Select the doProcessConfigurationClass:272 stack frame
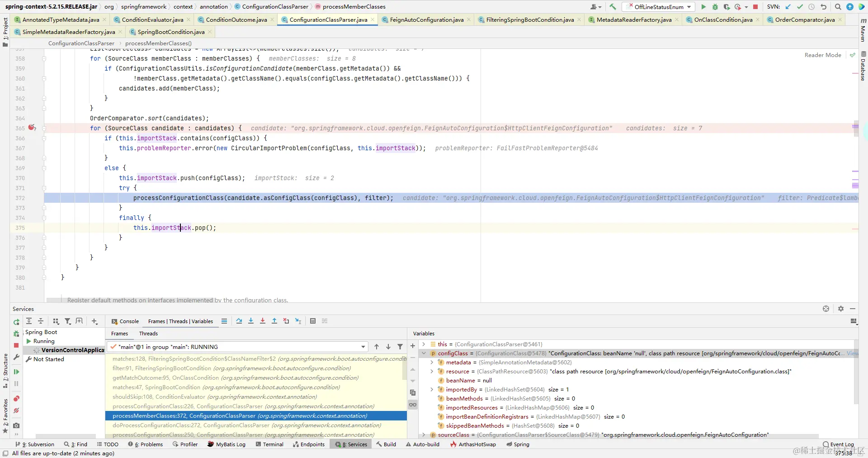The image size is (868, 458). 247,425
